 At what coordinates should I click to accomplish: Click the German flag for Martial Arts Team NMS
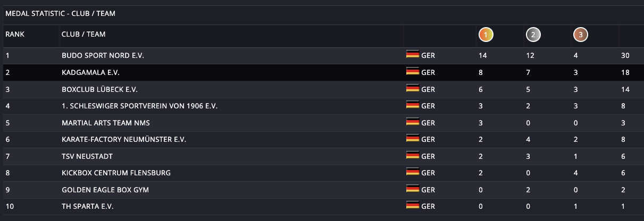413,123
